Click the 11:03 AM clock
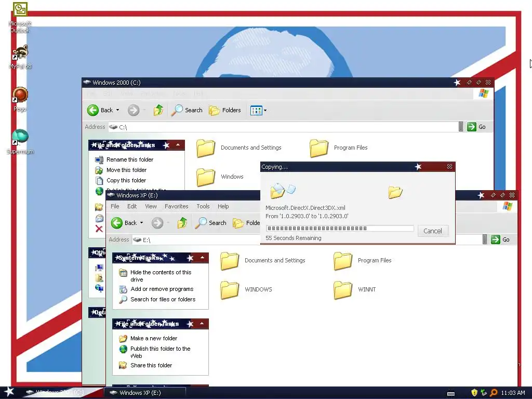Image resolution: width=532 pixels, height=399 pixels. 513,393
